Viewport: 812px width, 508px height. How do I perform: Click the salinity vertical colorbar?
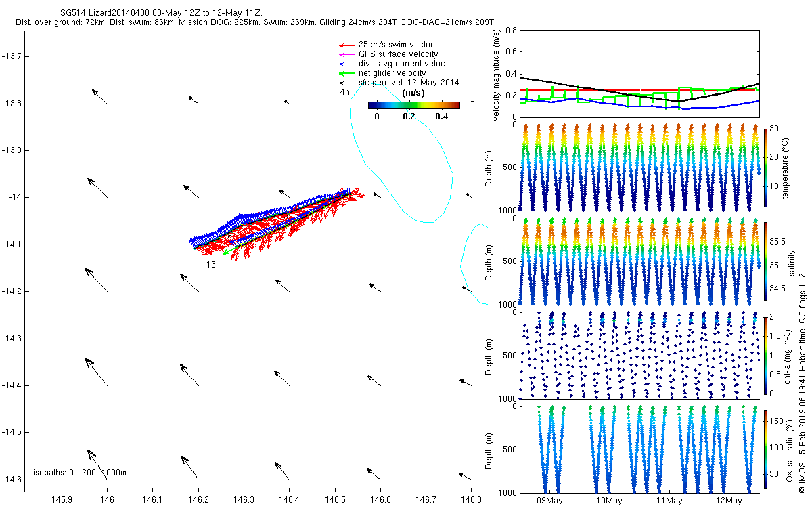pyautogui.click(x=765, y=262)
